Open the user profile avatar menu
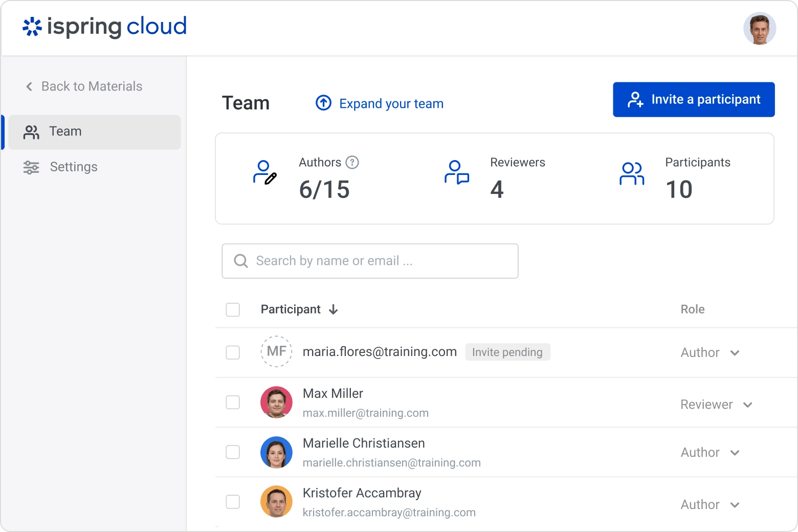The image size is (798, 532). pos(759,29)
